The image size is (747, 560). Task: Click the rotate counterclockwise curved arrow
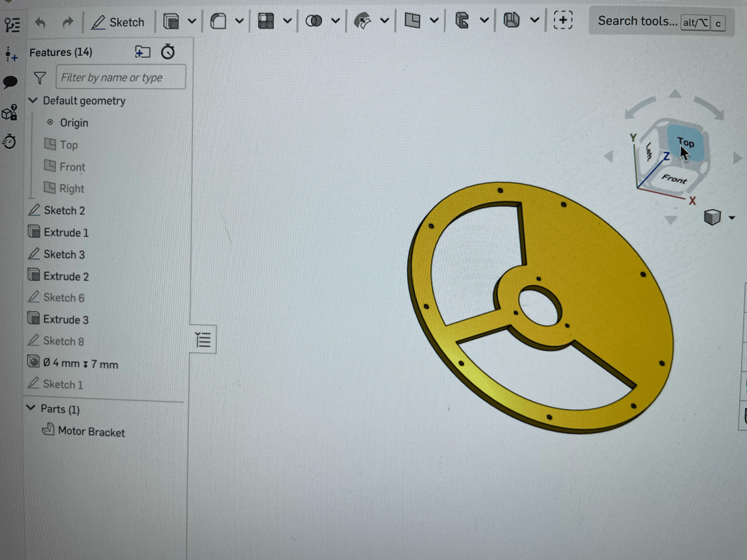pyautogui.click(x=640, y=108)
